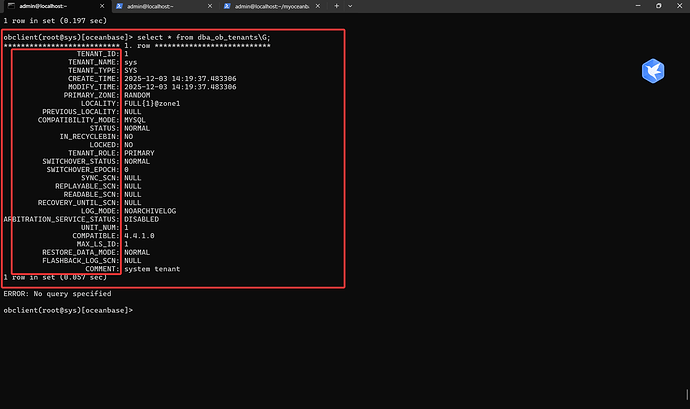690x409 pixels.
Task: Click the blue bird floating icon
Action: point(653,71)
